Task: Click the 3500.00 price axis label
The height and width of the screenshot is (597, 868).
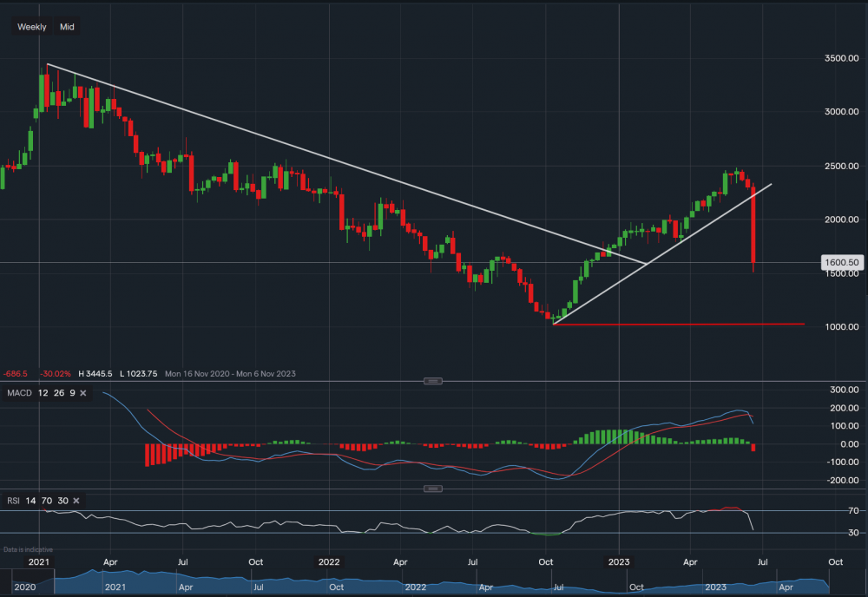Action: coord(842,59)
